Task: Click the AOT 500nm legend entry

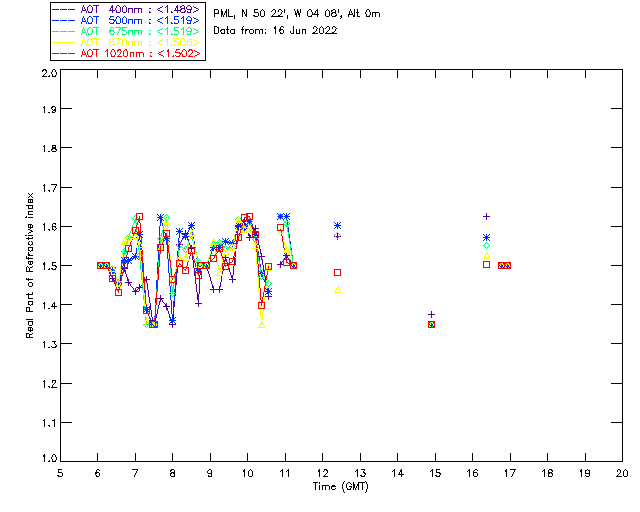Action: [x=127, y=20]
